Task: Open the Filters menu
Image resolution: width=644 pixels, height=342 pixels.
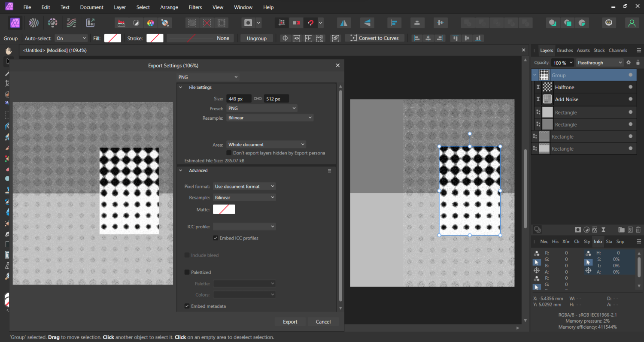Action: tap(195, 7)
